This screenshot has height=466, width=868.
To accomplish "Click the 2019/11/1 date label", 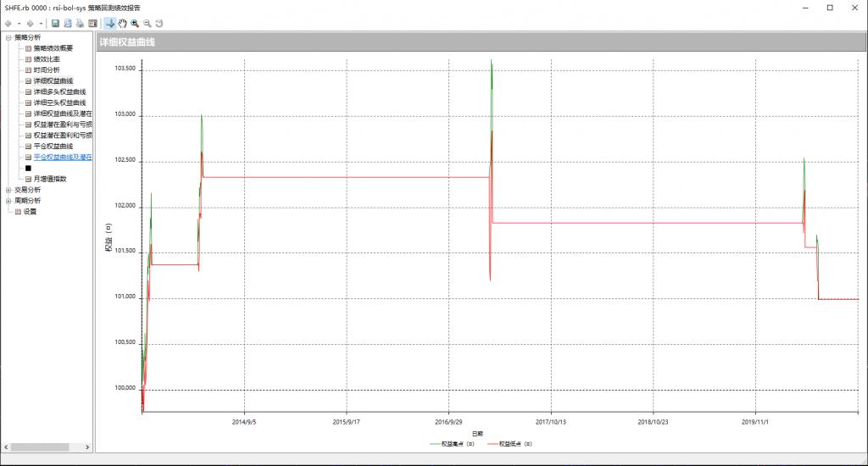I will tap(755, 422).
